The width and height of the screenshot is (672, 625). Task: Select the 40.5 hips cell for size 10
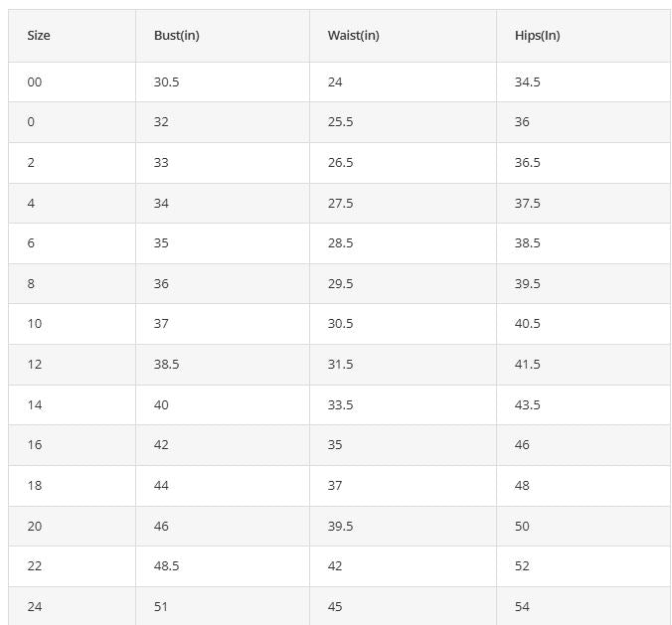point(527,324)
